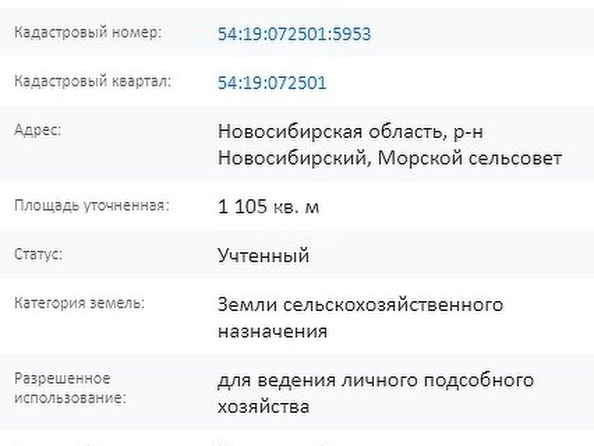Click the 'Статус:' label
The image size is (594, 446).
[38, 254]
